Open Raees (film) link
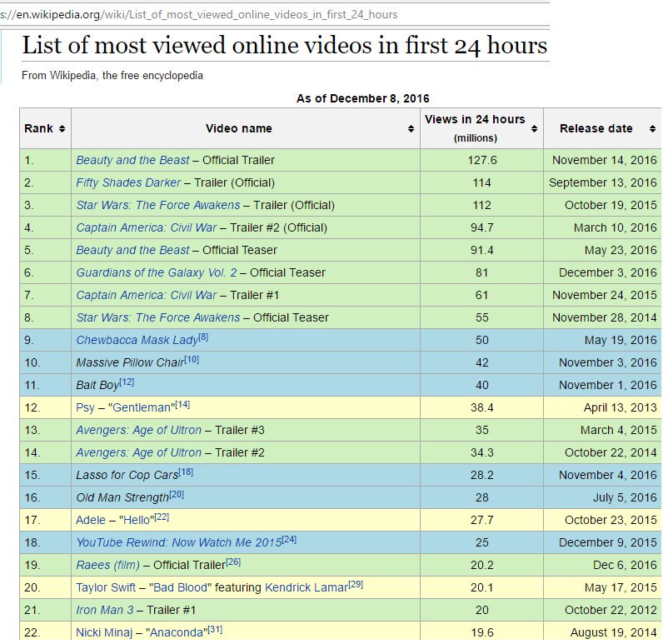 [x=107, y=565]
